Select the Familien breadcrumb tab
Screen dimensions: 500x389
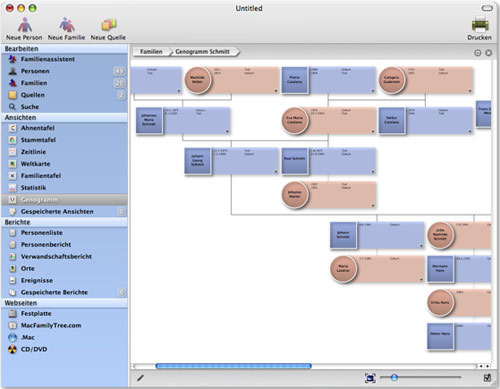coord(151,52)
